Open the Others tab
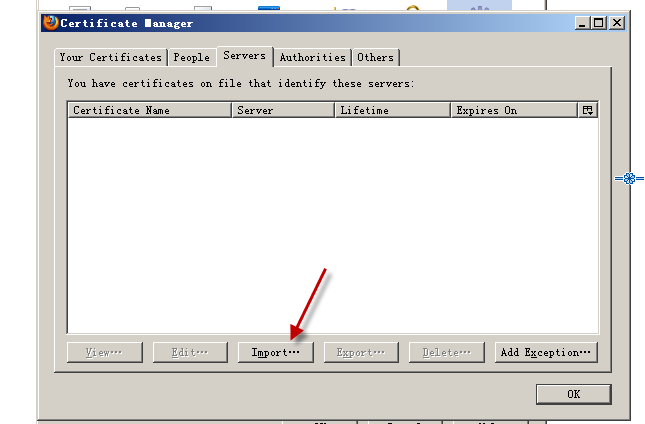The height and width of the screenshot is (424, 645). (376, 57)
